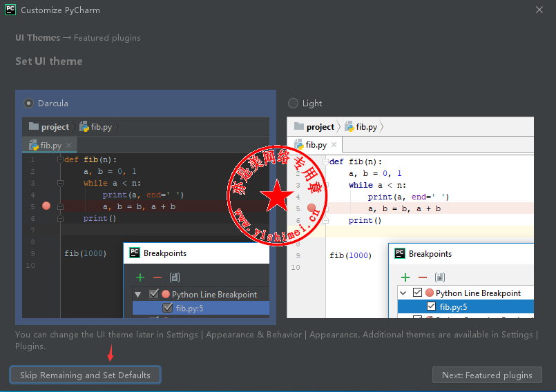Viewport: 556px width, 392px height.
Task: Click red remove breakpoint icon in Light preview
Action: coord(422,277)
